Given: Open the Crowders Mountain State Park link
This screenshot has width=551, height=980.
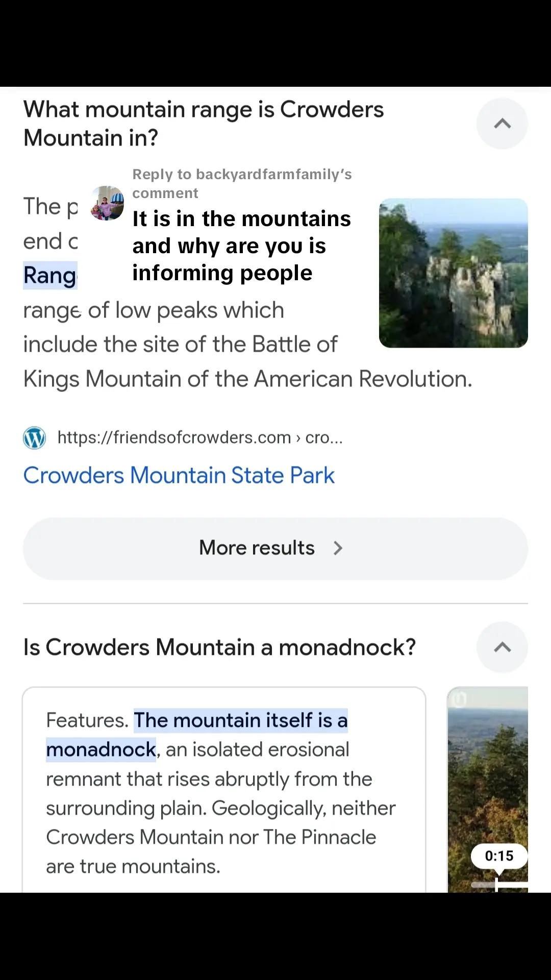Looking at the screenshot, I should (179, 475).
